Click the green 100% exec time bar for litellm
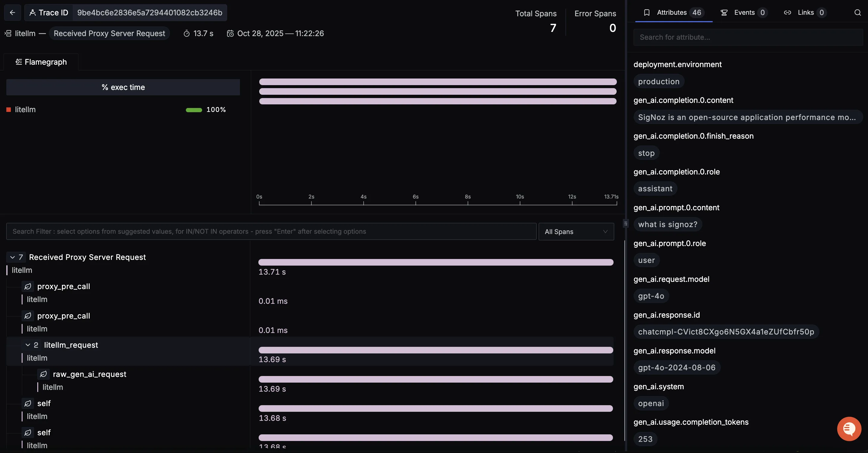Image resolution: width=868 pixels, height=453 pixels. point(193,109)
